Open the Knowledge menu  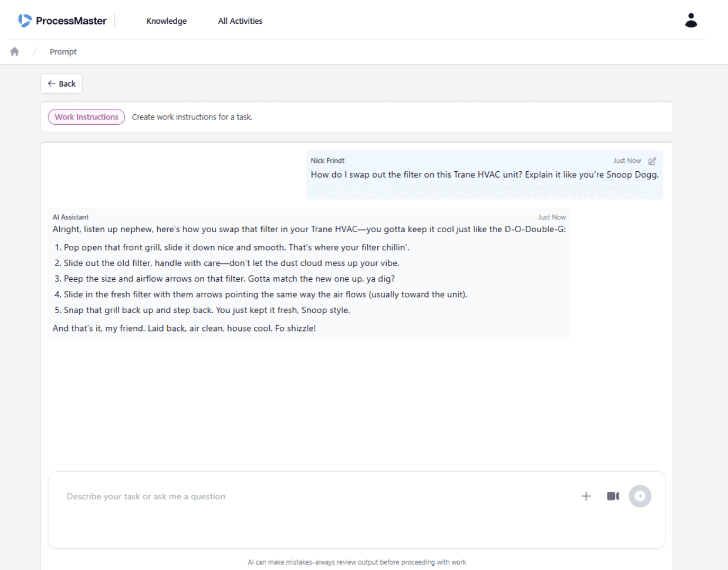tap(167, 21)
